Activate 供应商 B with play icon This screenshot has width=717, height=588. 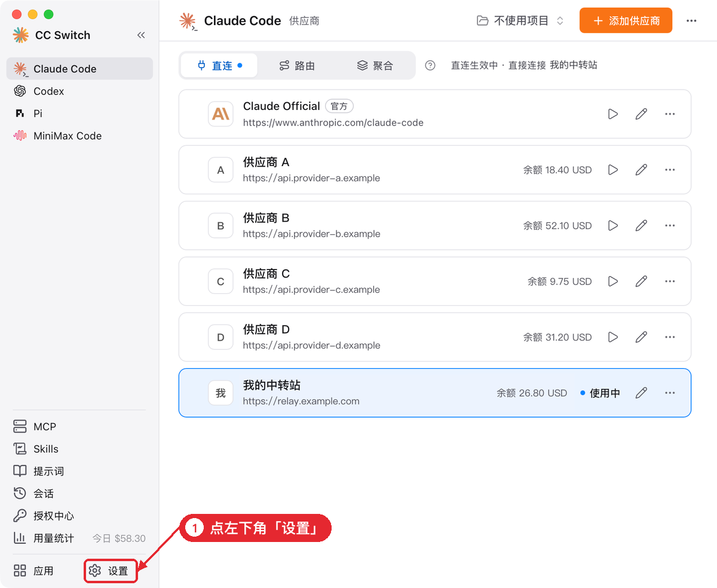613,225
